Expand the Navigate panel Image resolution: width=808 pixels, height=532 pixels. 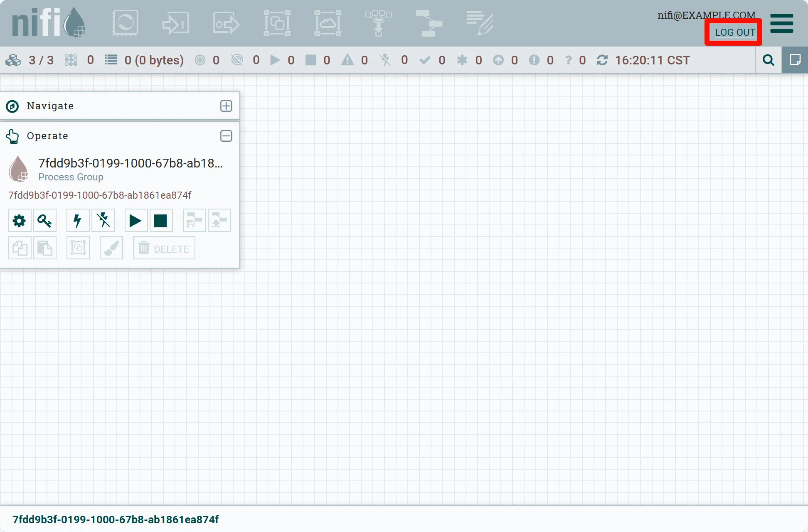226,106
